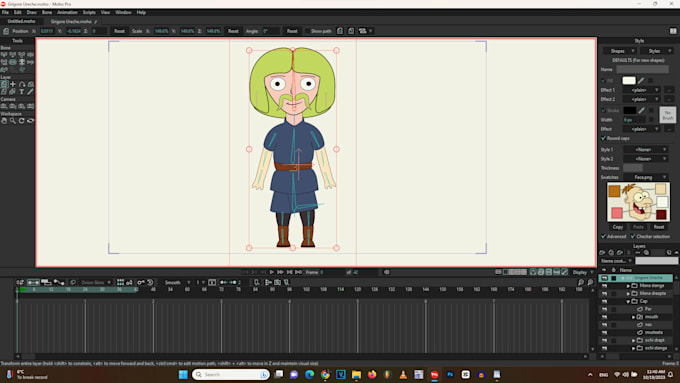Click the step forward one frame button
This screenshot has height=383, width=680.
pos(280,272)
